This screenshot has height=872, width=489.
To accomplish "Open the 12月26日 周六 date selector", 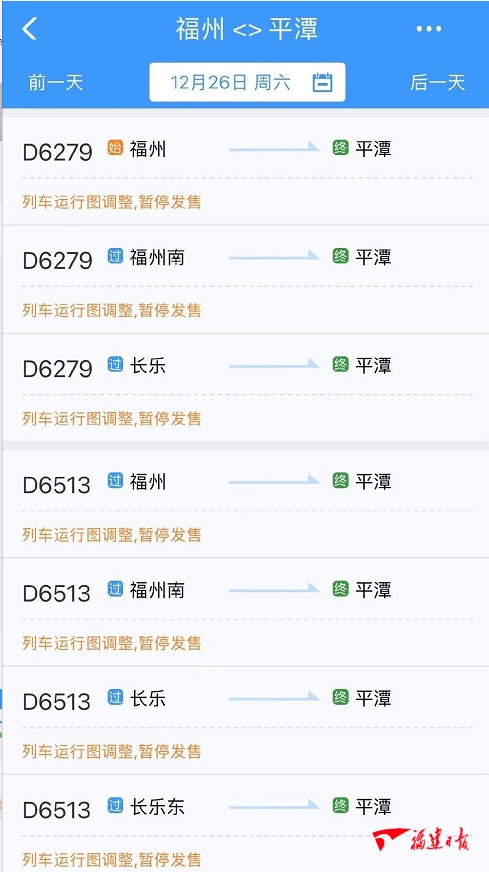I will click(x=247, y=82).
